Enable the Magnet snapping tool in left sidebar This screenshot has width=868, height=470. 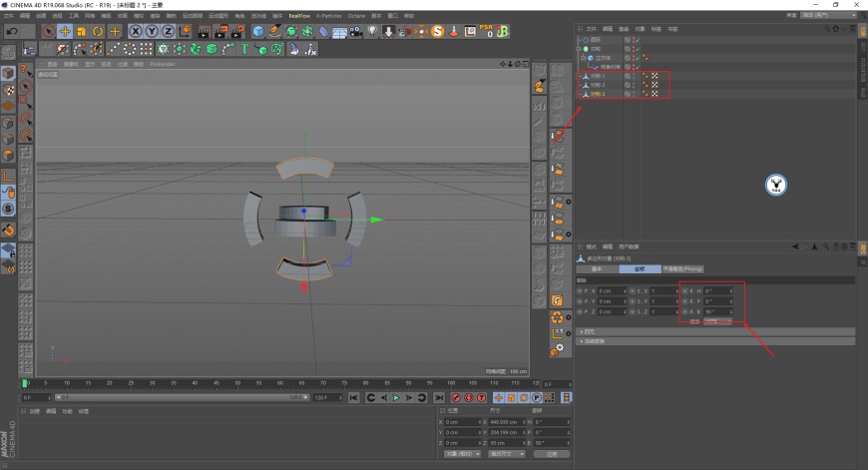(8, 230)
